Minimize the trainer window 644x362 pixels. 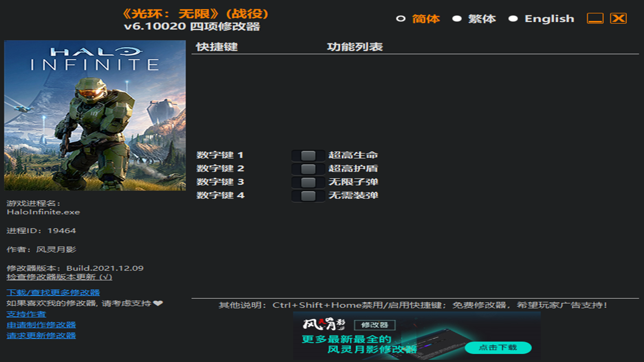coord(595,18)
